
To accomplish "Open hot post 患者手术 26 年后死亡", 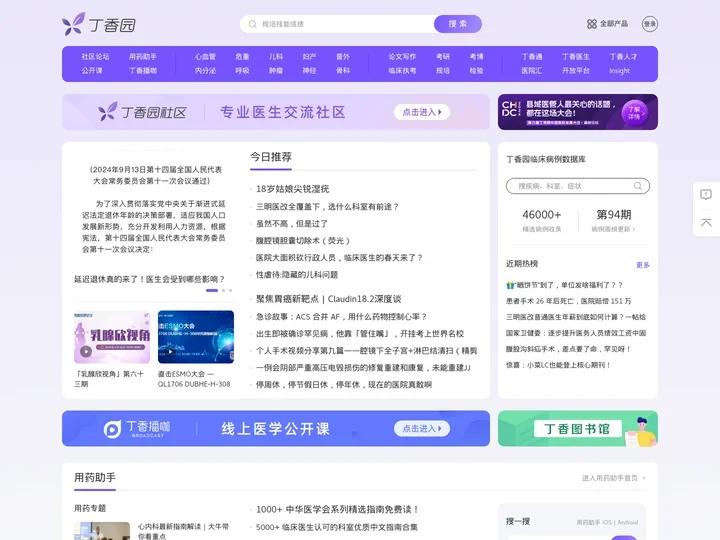I will [x=568, y=301].
